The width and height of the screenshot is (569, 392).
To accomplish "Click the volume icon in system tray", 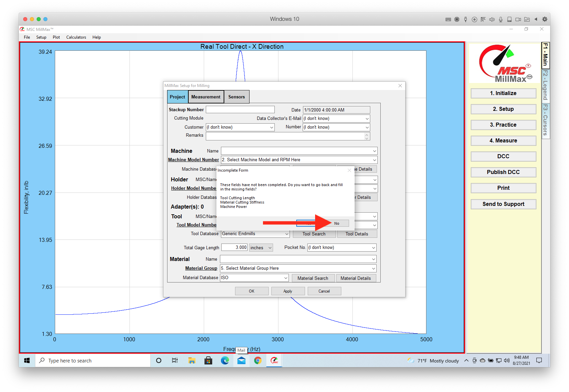I will tap(507, 360).
